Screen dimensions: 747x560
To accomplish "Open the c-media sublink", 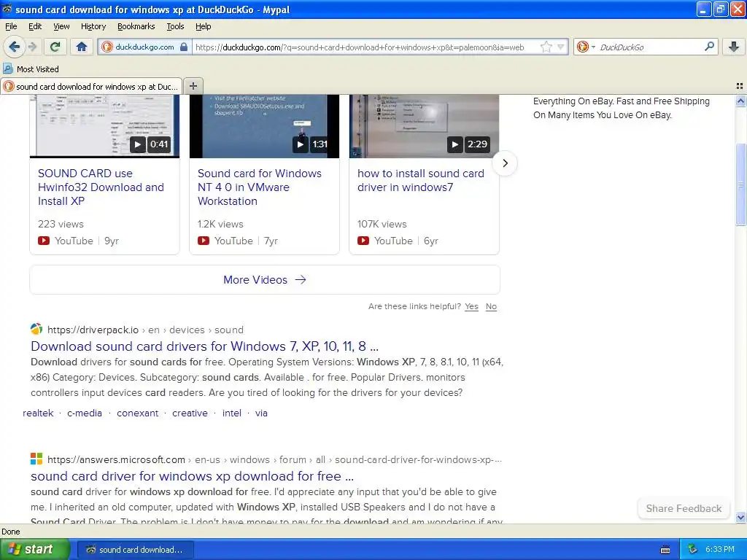I will [x=85, y=413].
